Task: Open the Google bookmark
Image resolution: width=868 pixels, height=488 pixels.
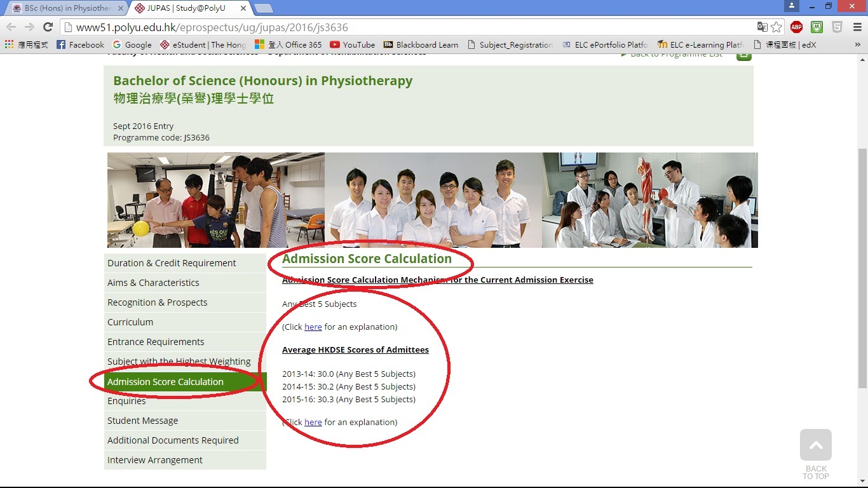Action: (132, 44)
